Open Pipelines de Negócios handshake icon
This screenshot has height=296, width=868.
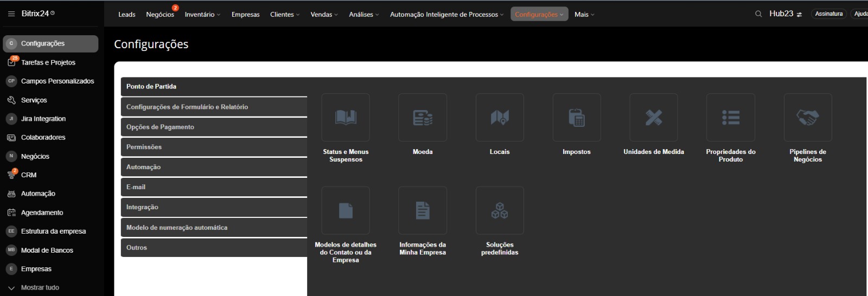[808, 118]
